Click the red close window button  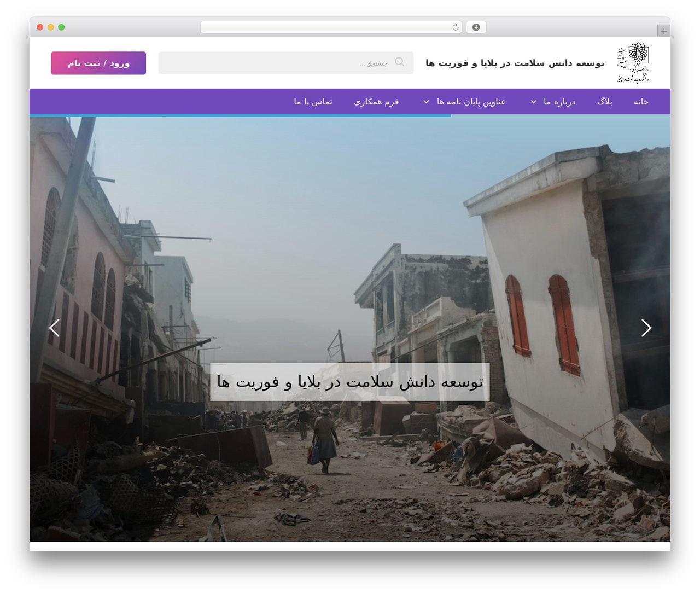pyautogui.click(x=40, y=27)
